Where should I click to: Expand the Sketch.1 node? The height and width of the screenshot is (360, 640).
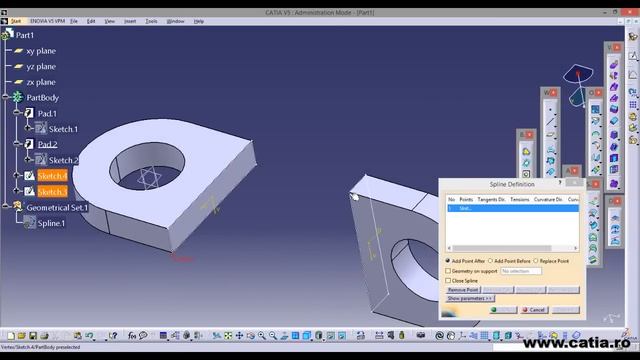(28, 128)
